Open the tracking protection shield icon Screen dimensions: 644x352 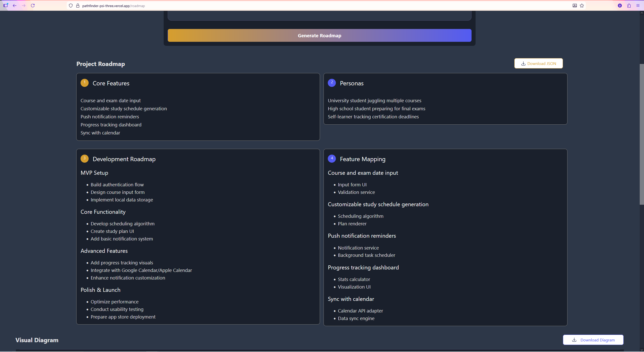point(71,5)
